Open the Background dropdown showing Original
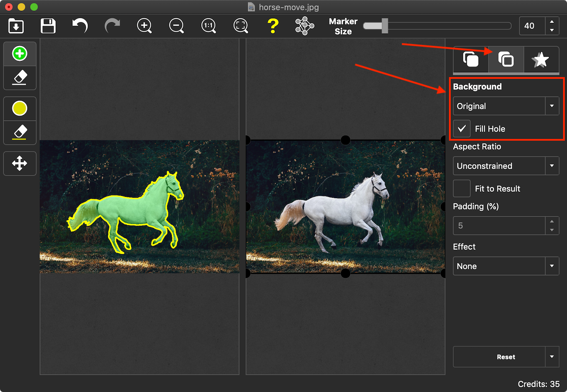Image resolution: width=567 pixels, height=392 pixels. [x=506, y=106]
